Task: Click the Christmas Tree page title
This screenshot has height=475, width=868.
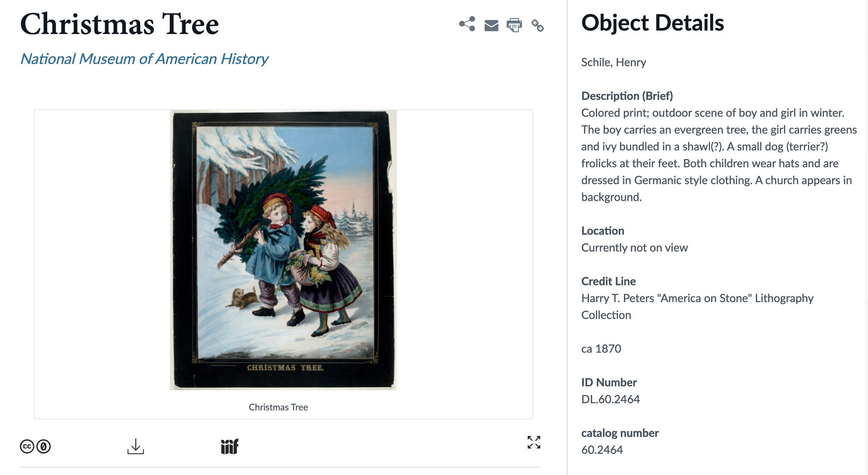Action: [119, 24]
